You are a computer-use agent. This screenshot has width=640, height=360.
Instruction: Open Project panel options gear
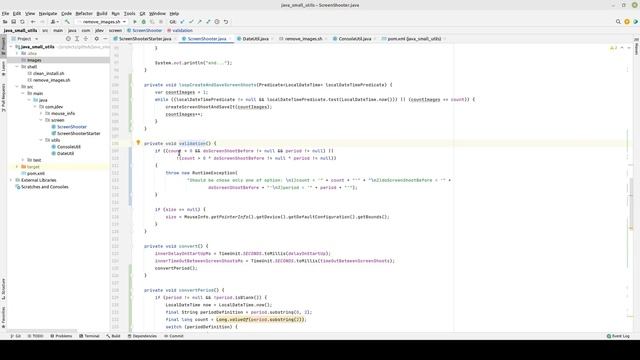(x=97, y=39)
